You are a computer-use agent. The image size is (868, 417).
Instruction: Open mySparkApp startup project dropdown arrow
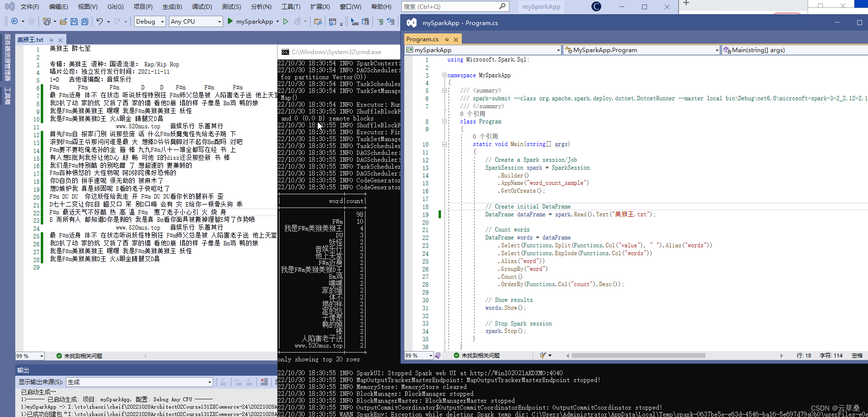(x=278, y=21)
